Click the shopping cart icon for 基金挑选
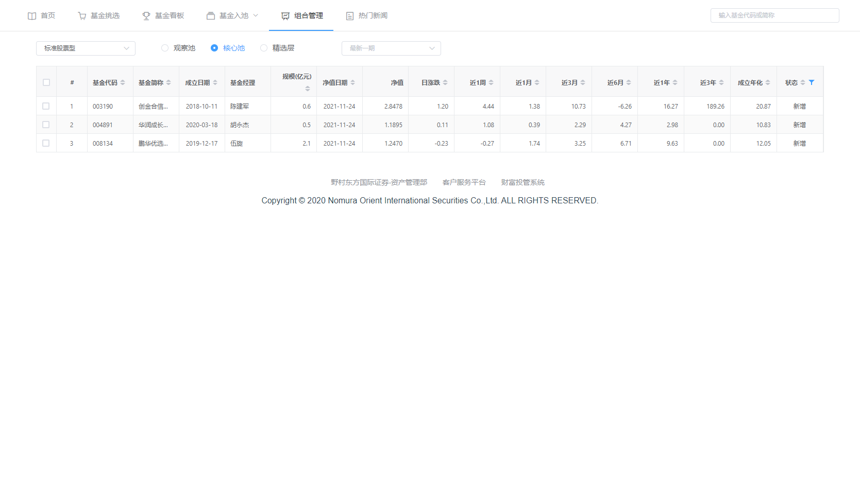Screen dimensions: 860x504 pos(82,16)
